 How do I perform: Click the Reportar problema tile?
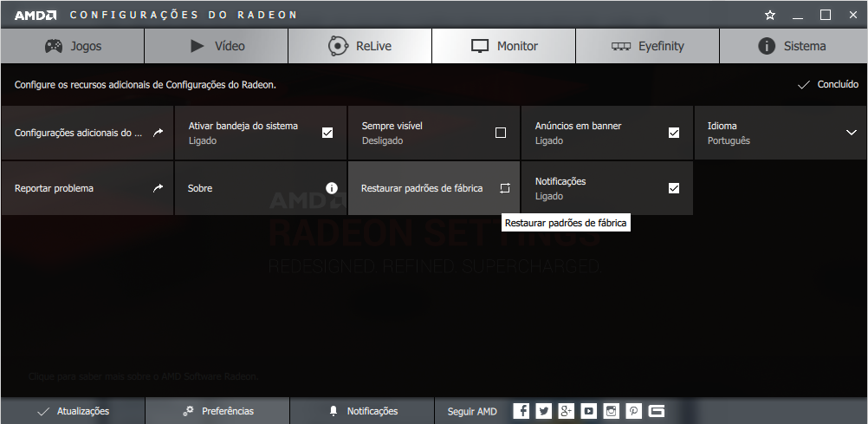[87, 188]
